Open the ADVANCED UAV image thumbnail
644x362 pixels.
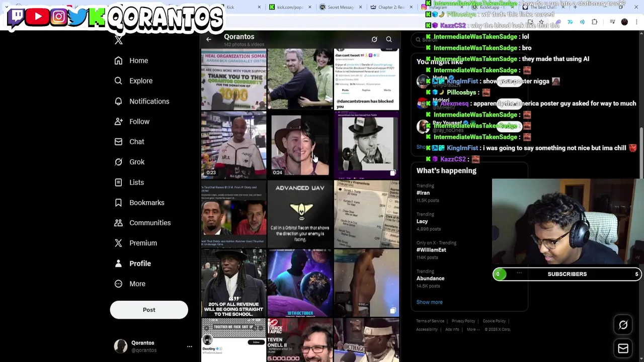coord(300,214)
